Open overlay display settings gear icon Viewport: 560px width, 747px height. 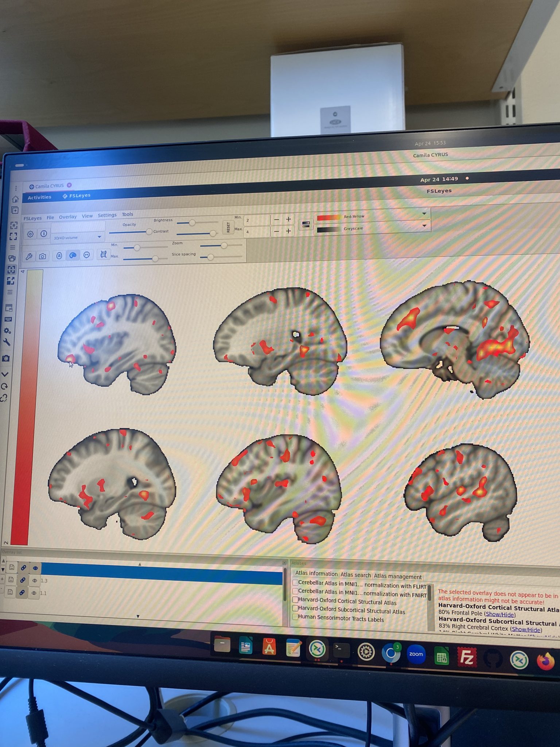pos(30,234)
